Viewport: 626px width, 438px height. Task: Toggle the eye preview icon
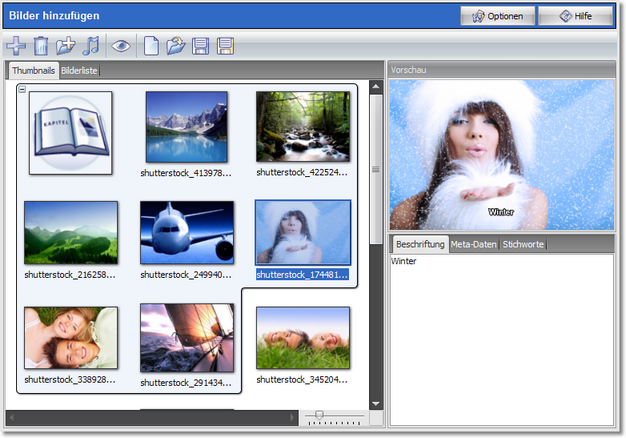tap(121, 45)
